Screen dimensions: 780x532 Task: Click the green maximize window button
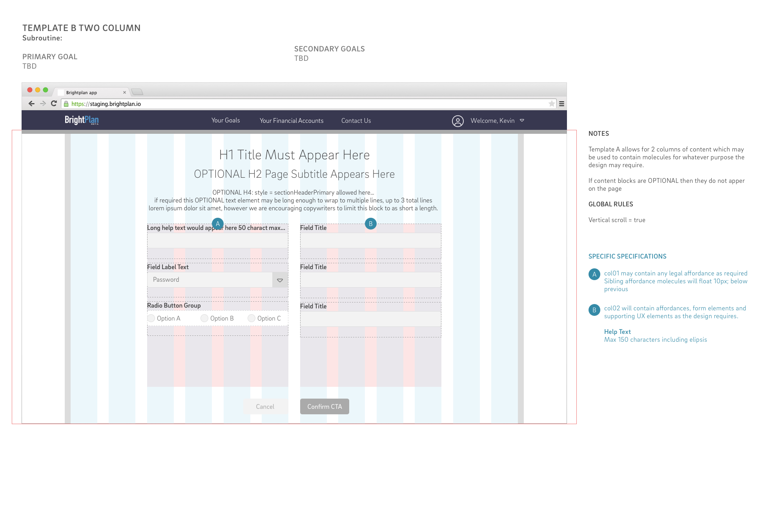coord(46,90)
